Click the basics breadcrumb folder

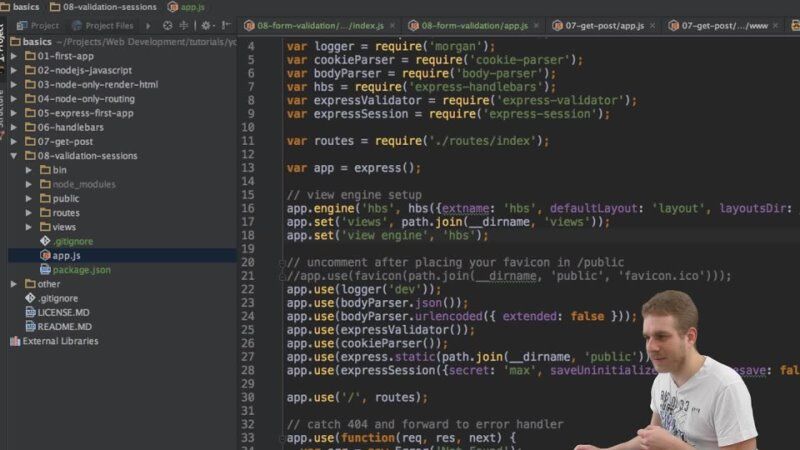point(20,7)
